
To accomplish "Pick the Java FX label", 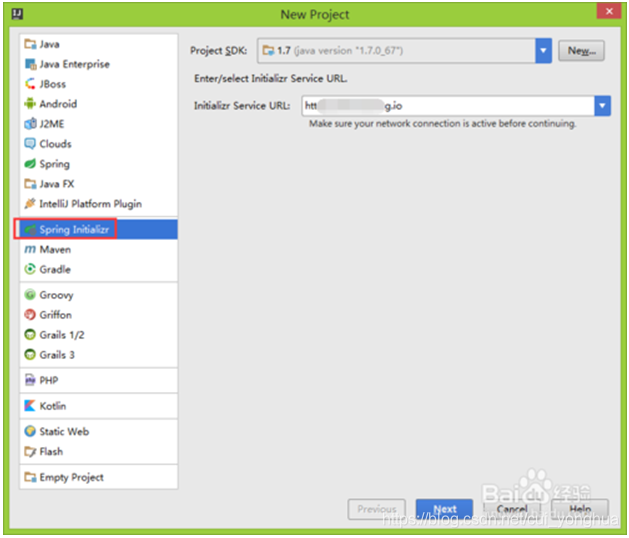I will [x=57, y=184].
